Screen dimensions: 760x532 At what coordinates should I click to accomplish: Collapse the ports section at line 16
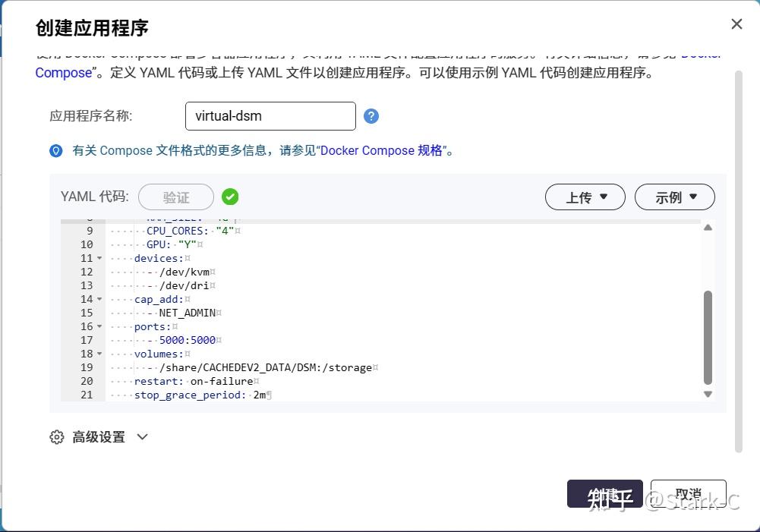coord(99,326)
